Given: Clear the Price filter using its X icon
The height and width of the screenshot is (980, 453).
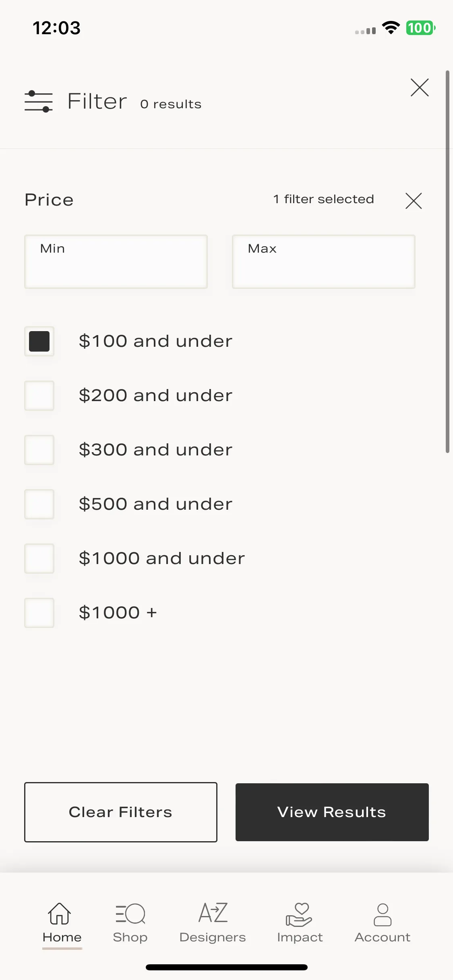Looking at the screenshot, I should [414, 201].
